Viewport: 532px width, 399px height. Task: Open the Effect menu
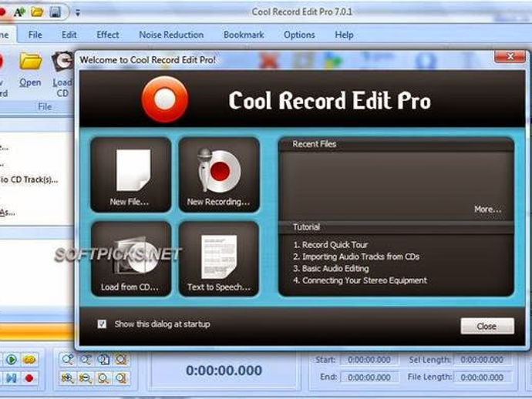108,35
